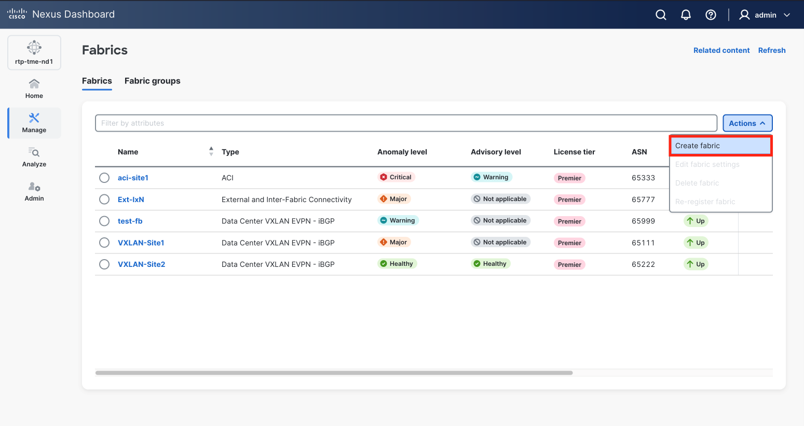804x426 pixels.
Task: Click Not applicable advisory badge for test-fb
Action: [x=500, y=220]
